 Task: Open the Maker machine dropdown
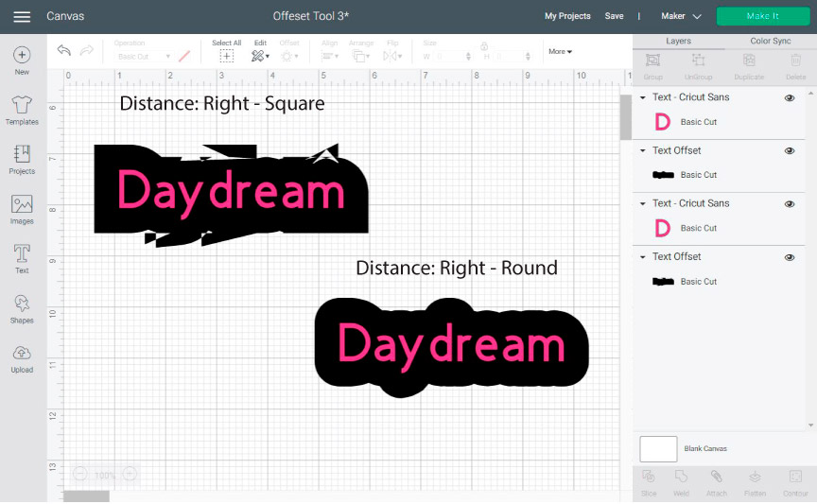[681, 16]
